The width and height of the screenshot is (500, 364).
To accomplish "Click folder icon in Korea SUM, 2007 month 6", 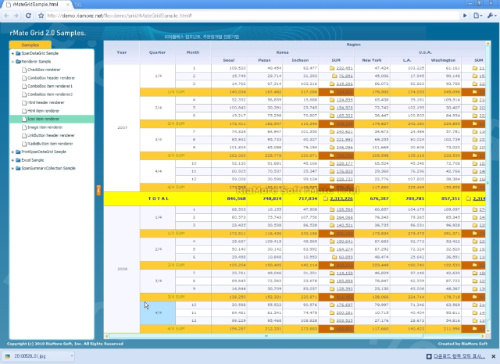I will click(x=332, y=116).
